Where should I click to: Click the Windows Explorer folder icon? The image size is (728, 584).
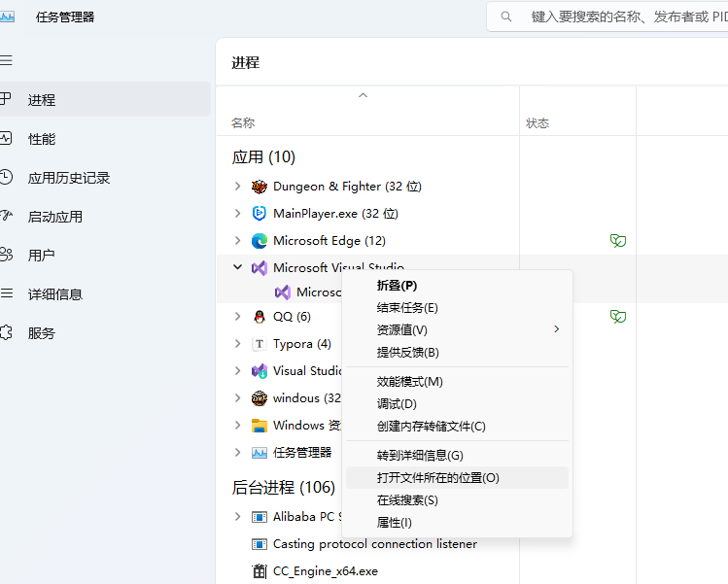pos(260,426)
